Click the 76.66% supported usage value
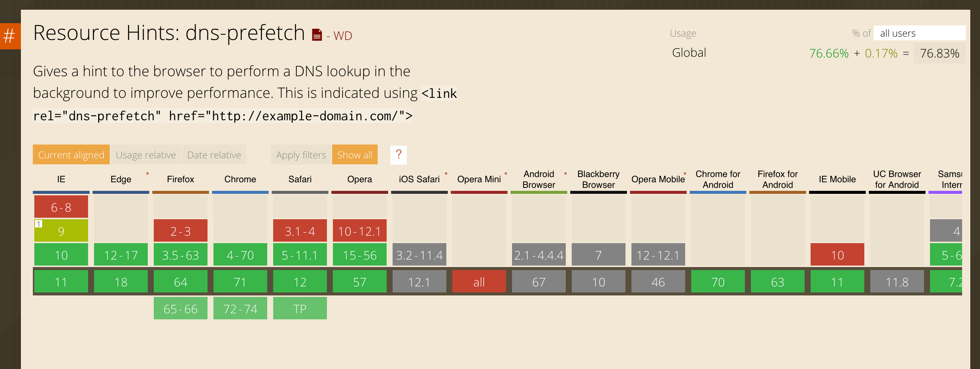Screen dimensions: 980x369 click(x=829, y=53)
